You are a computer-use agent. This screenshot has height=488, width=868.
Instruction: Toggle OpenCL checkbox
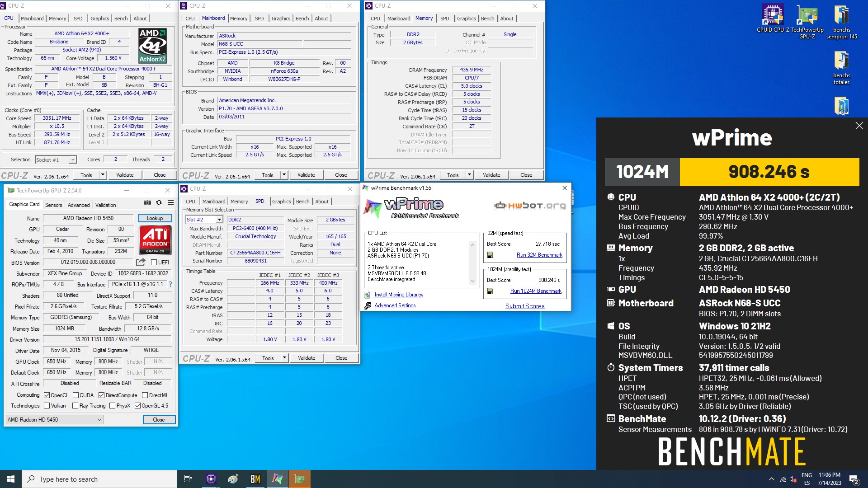coord(47,395)
